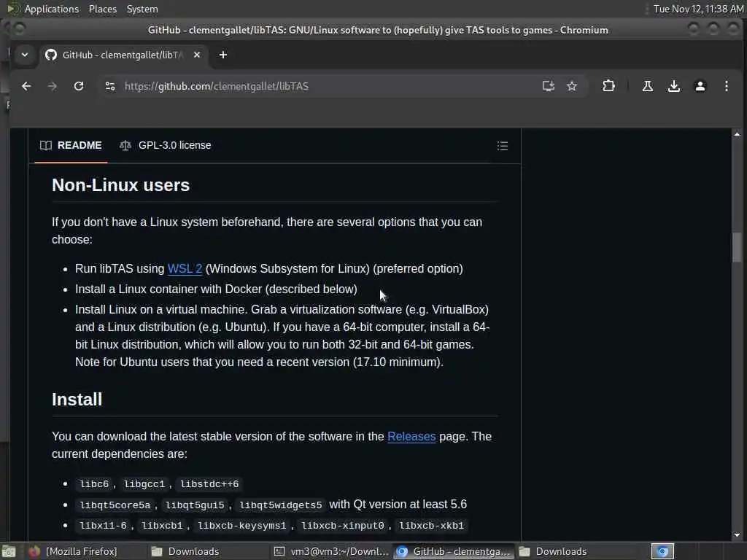The image size is (747, 560).
Task: Click the page vertical scrollbar thumb
Action: 737,247
